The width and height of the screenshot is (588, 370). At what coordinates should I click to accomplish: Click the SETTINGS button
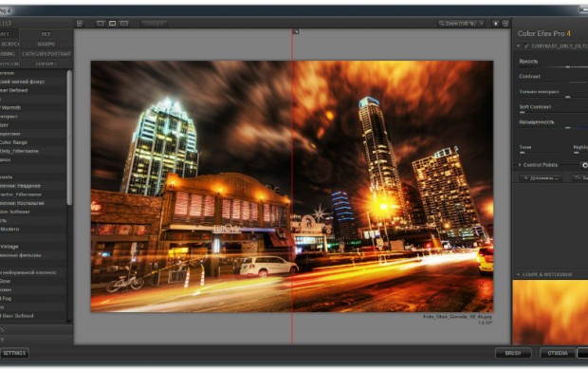click(14, 353)
